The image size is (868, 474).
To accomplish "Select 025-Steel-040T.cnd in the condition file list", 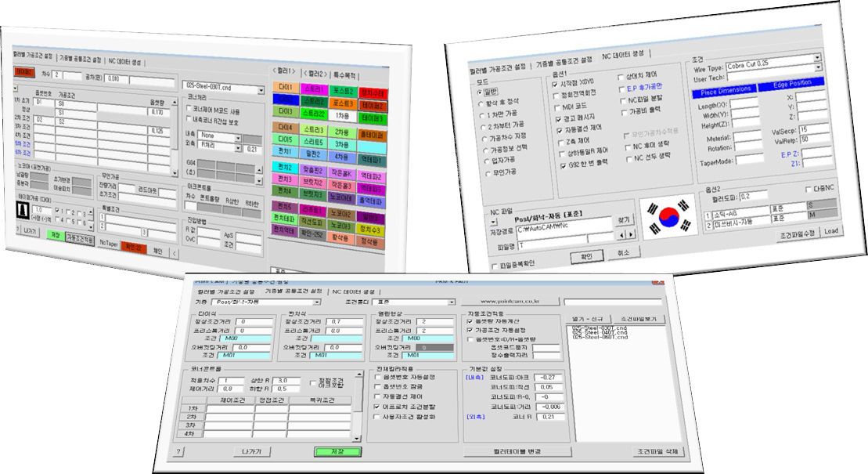I will click(600, 333).
